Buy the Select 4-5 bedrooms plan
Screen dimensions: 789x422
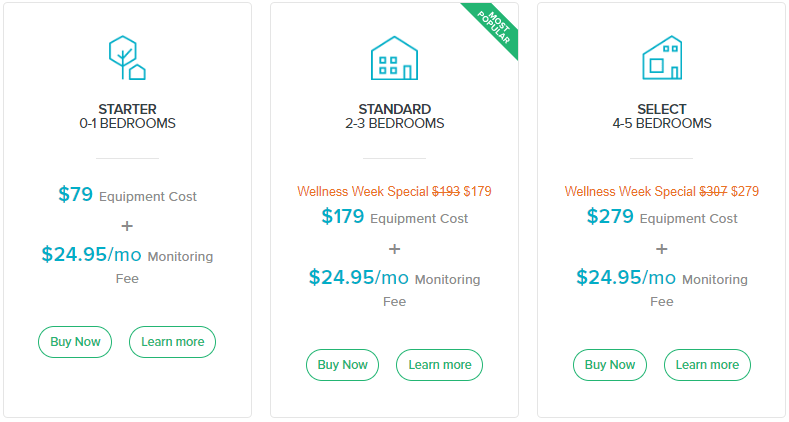610,365
